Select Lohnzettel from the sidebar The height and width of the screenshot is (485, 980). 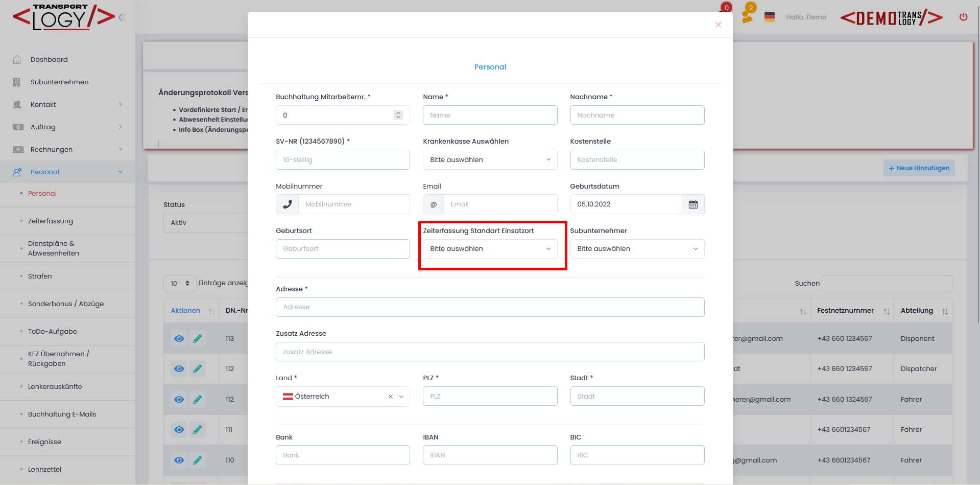click(x=44, y=469)
